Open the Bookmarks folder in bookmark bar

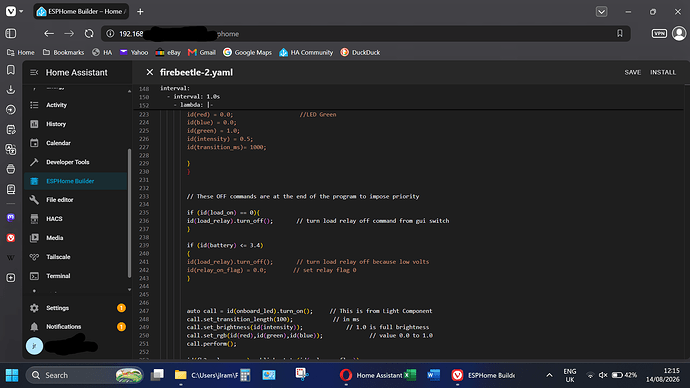coord(63,52)
